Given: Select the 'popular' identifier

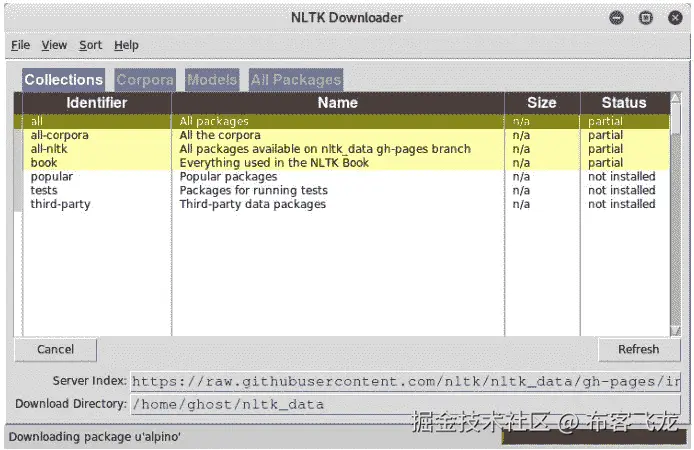Looking at the screenshot, I should pos(51,177).
